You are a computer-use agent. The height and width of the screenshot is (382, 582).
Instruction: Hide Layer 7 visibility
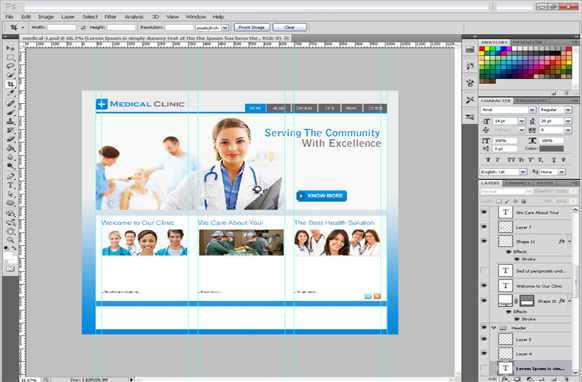(x=484, y=227)
